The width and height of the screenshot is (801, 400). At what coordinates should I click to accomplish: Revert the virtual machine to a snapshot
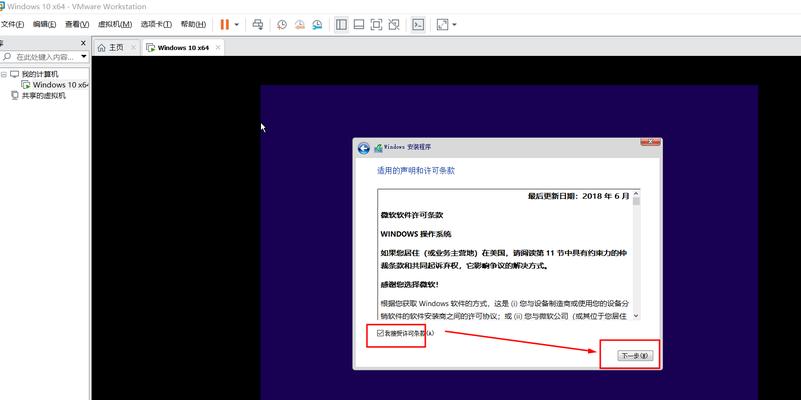300,25
